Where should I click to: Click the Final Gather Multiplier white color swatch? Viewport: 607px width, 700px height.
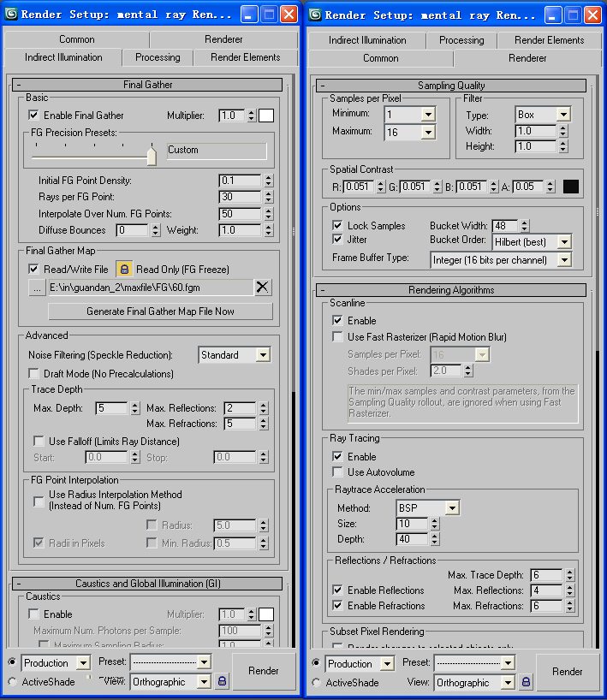[x=266, y=116]
